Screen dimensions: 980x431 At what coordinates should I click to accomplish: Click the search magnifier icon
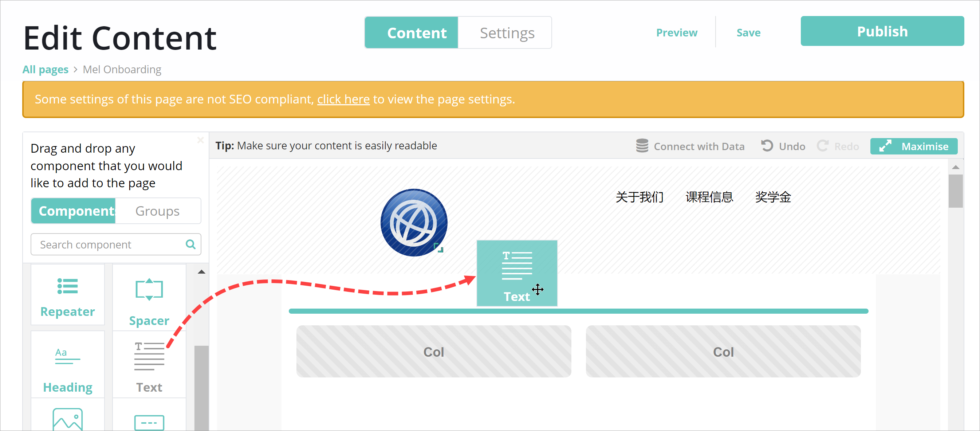coord(190,244)
